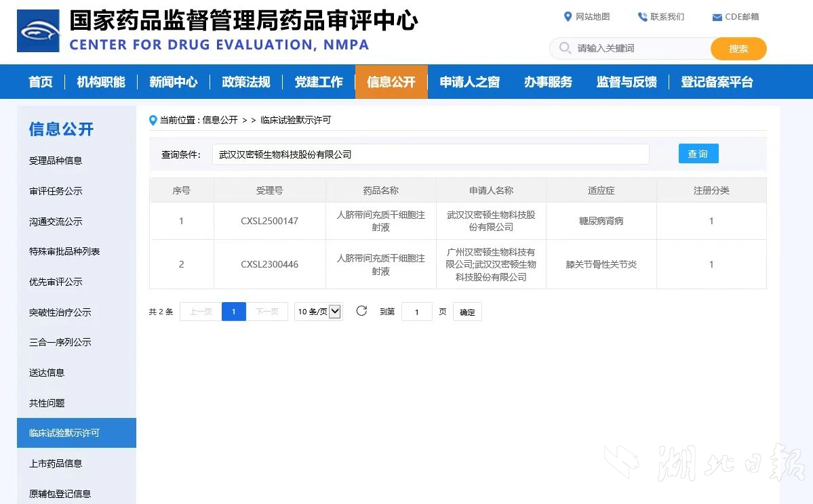Click acceptance number CXSL2300446
This screenshot has height=504, width=813.
[270, 264]
